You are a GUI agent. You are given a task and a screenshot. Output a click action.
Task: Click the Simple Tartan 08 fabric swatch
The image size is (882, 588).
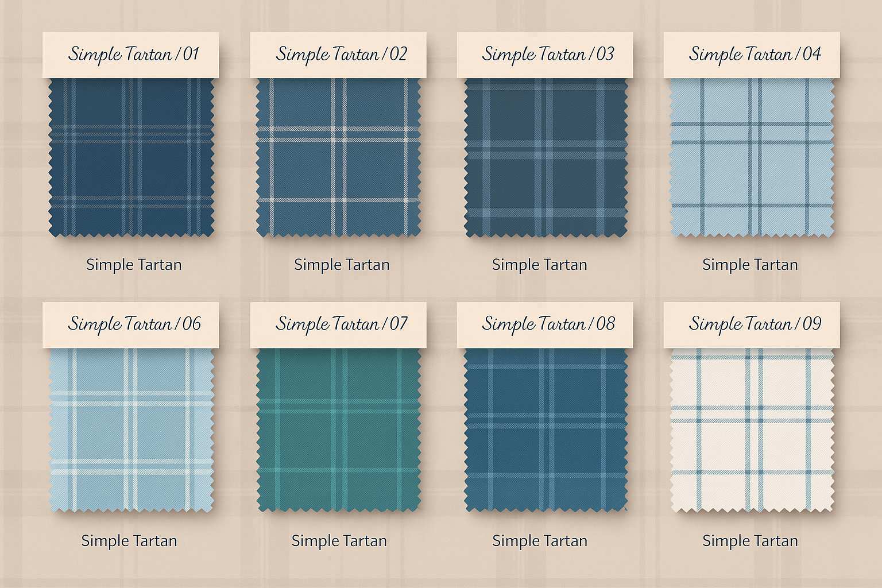tap(545, 430)
